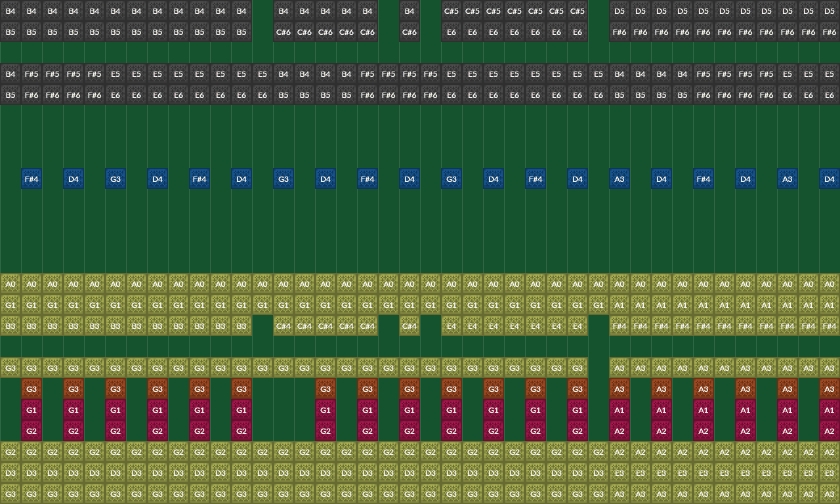Select the first crimson A1 block

[619, 410]
